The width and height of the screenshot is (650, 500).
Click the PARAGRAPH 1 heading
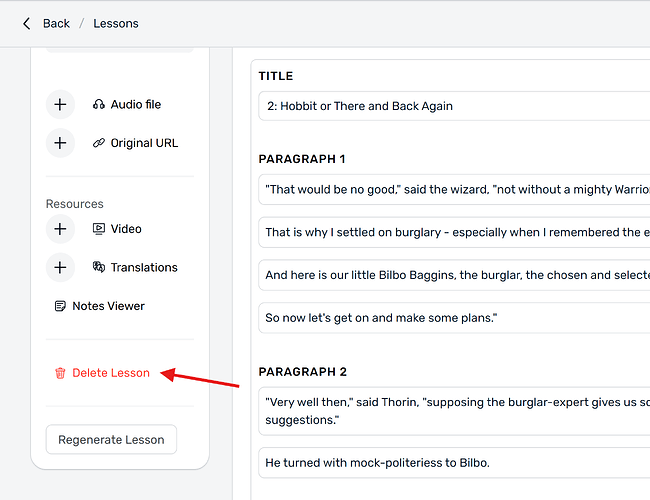click(302, 159)
